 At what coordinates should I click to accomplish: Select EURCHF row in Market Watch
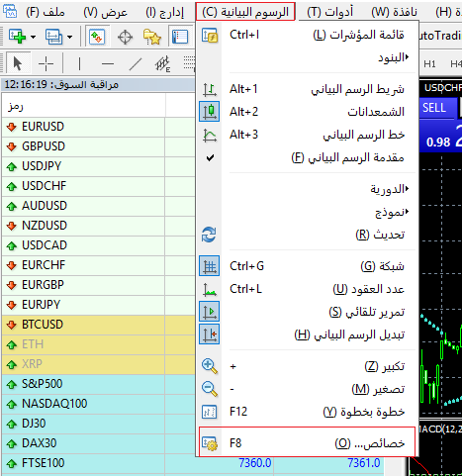(98, 265)
